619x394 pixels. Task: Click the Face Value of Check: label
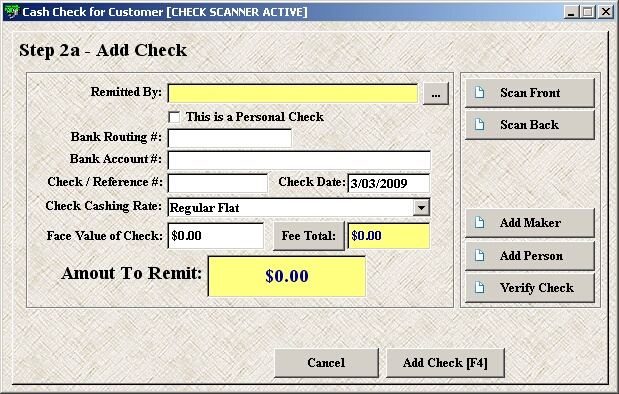coord(105,236)
